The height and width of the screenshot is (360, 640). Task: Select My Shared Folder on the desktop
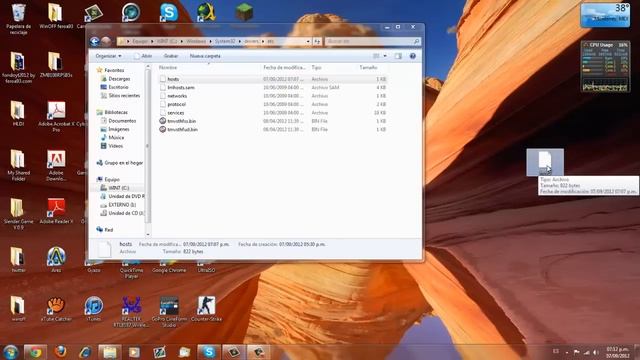tap(18, 165)
